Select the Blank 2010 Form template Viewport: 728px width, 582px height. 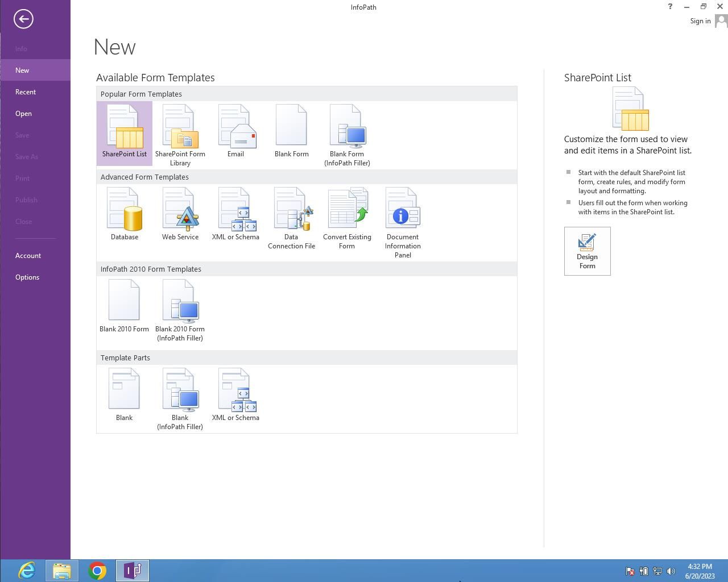(x=124, y=307)
